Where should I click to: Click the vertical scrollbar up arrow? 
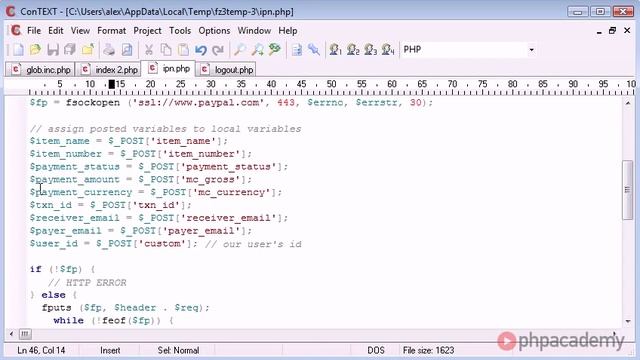pyautogui.click(x=628, y=103)
